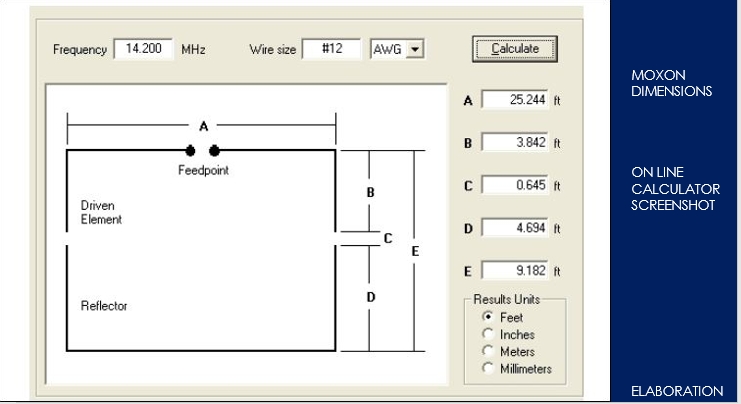Viewport: 741px width, 404px height.
Task: Click the Calculate button
Action: point(515,49)
